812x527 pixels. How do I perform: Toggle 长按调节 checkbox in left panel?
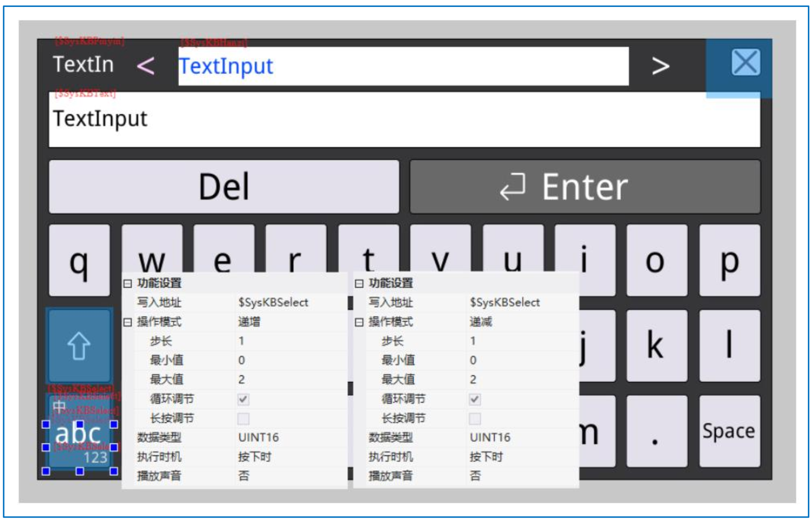click(x=243, y=419)
